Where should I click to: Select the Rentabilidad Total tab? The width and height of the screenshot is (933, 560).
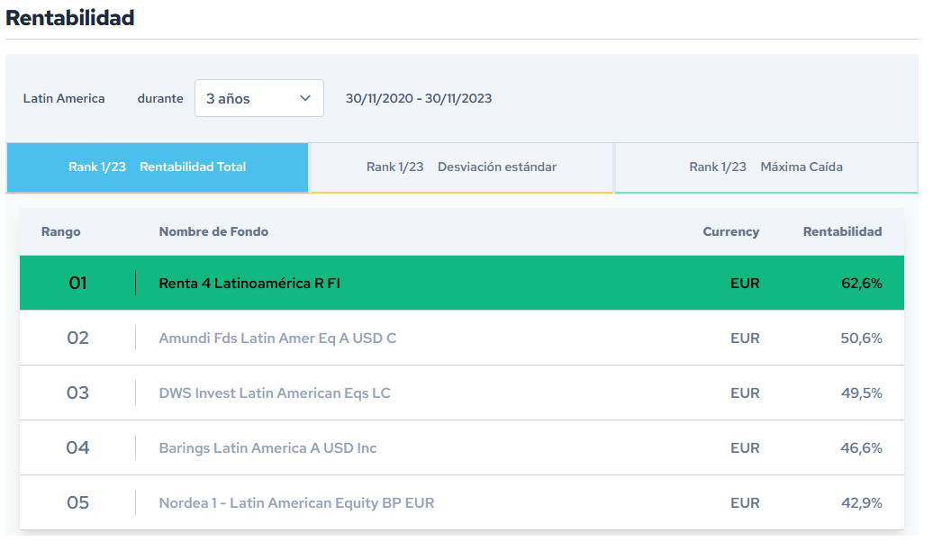[158, 167]
